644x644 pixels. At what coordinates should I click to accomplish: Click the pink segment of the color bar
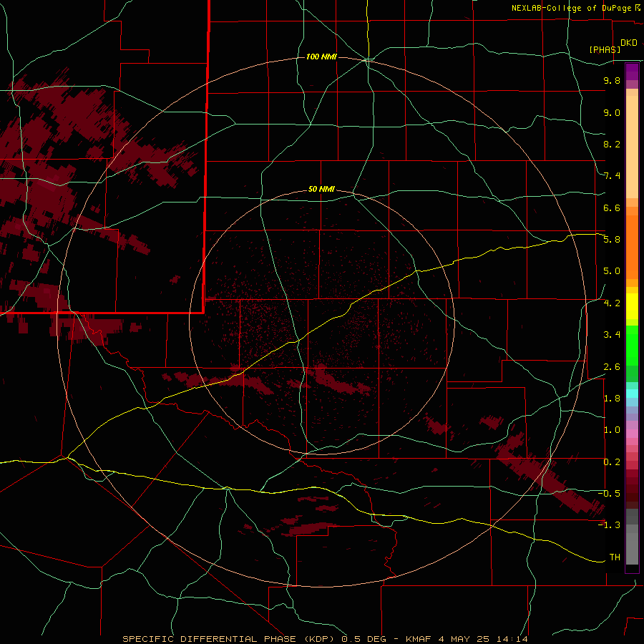point(632,434)
